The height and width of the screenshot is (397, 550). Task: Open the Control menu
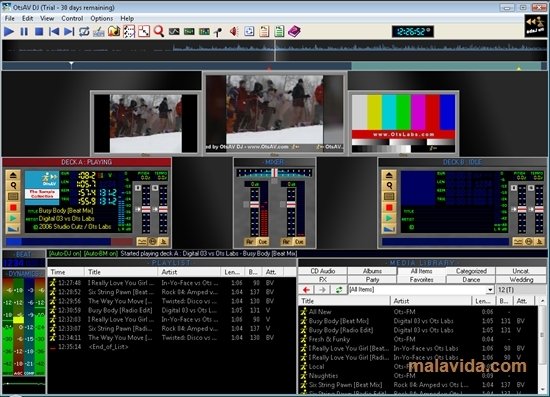pos(72,18)
